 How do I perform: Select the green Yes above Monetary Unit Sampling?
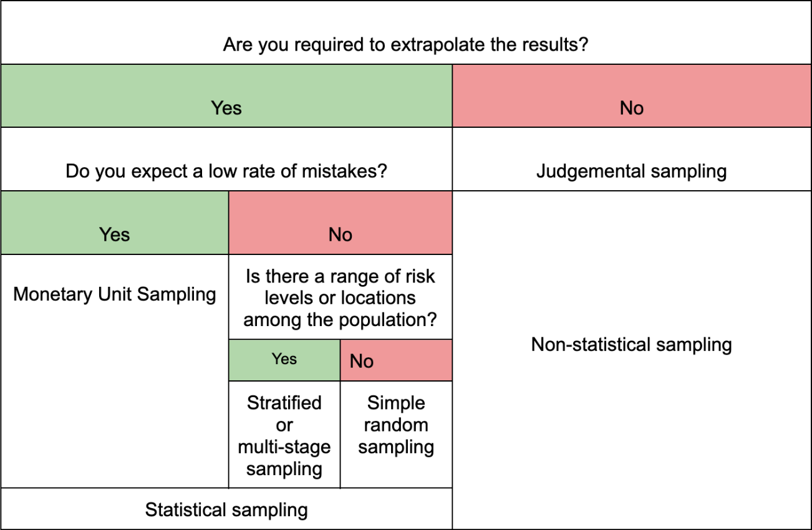(x=115, y=234)
